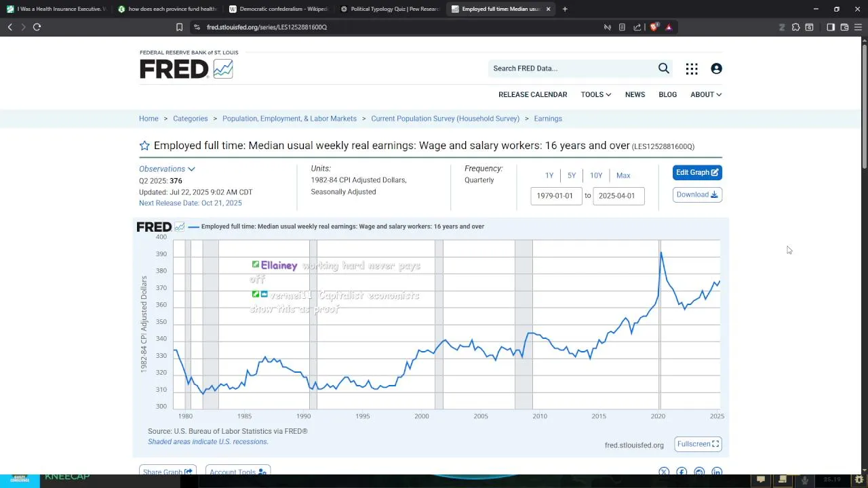
Task: Click the Download button
Action: [697, 195]
